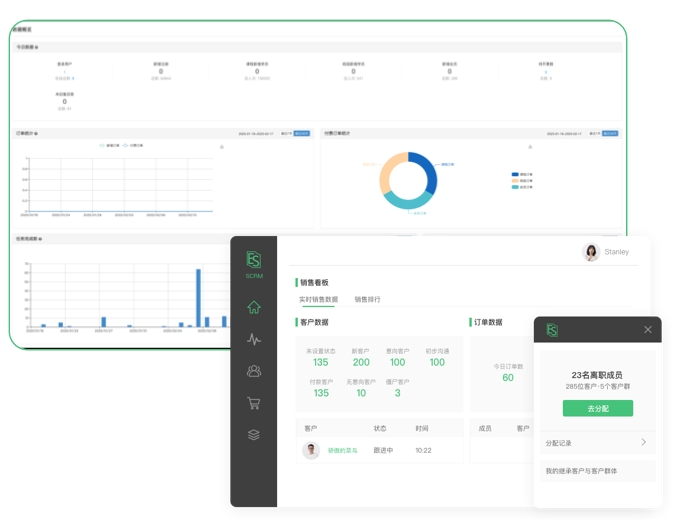679x520 pixels.
Task: Open 我的继承客户与客户群体 entry
Action: [x=581, y=471]
